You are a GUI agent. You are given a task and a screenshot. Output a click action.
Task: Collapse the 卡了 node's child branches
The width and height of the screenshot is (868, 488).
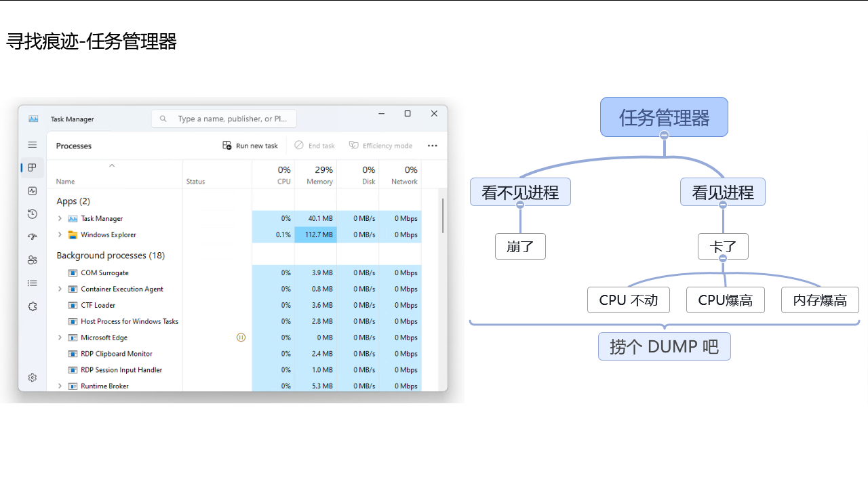[x=723, y=258]
